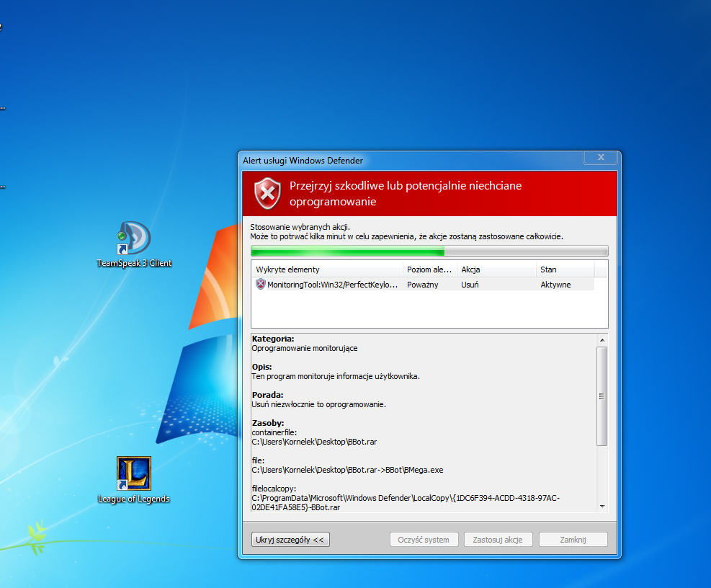This screenshot has width=711, height=588.
Task: Click the containerfile: label
Action: pyautogui.click(x=274, y=432)
